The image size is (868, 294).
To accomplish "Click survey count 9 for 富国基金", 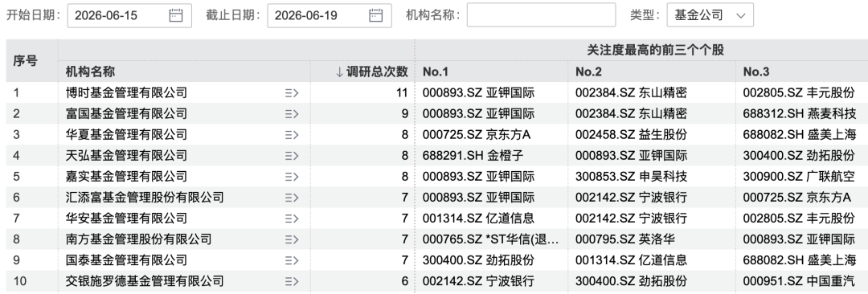I will click(x=405, y=114).
